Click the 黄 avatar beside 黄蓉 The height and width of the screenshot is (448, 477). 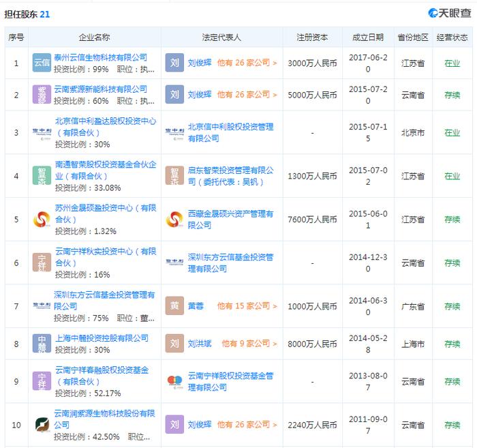coord(174,305)
